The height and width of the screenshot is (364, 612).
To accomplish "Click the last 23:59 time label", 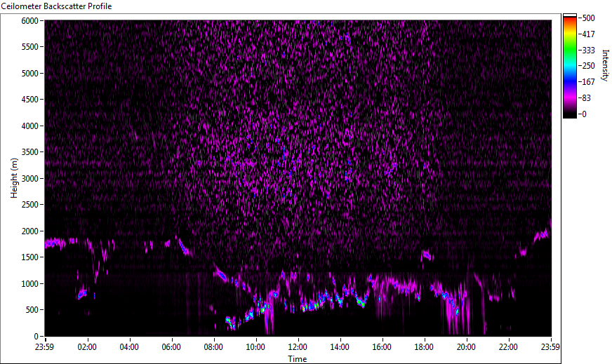I will click(x=551, y=347).
